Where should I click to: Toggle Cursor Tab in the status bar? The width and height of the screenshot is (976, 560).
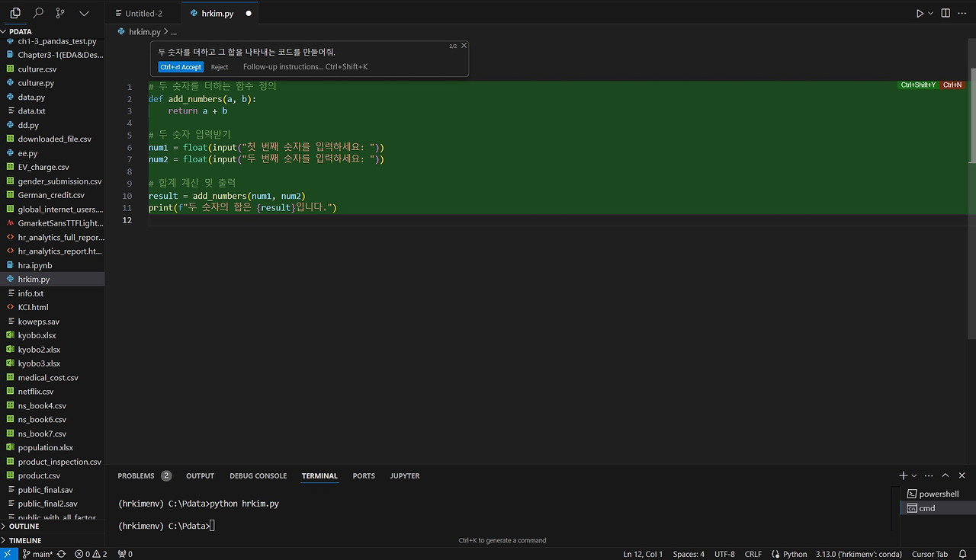(x=929, y=554)
